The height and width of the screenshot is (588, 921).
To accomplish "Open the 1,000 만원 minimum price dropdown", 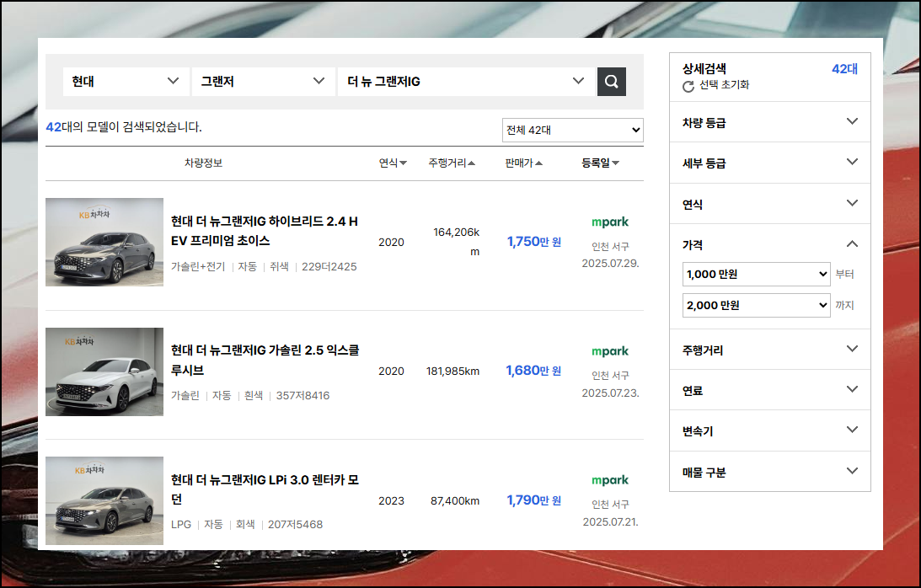I will 757,275.
